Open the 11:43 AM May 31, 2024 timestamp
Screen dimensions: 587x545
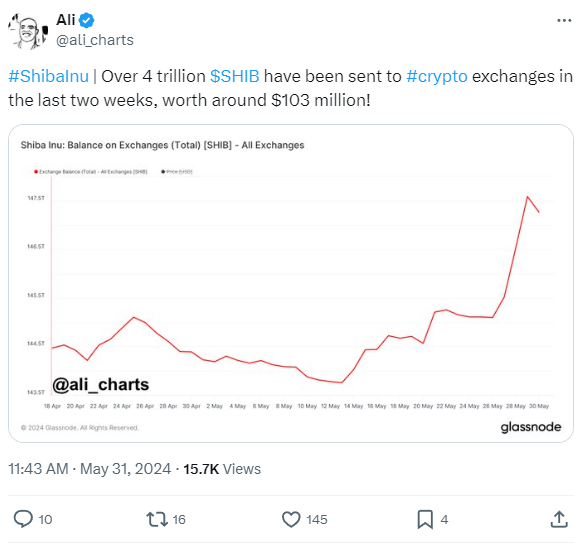(89, 469)
